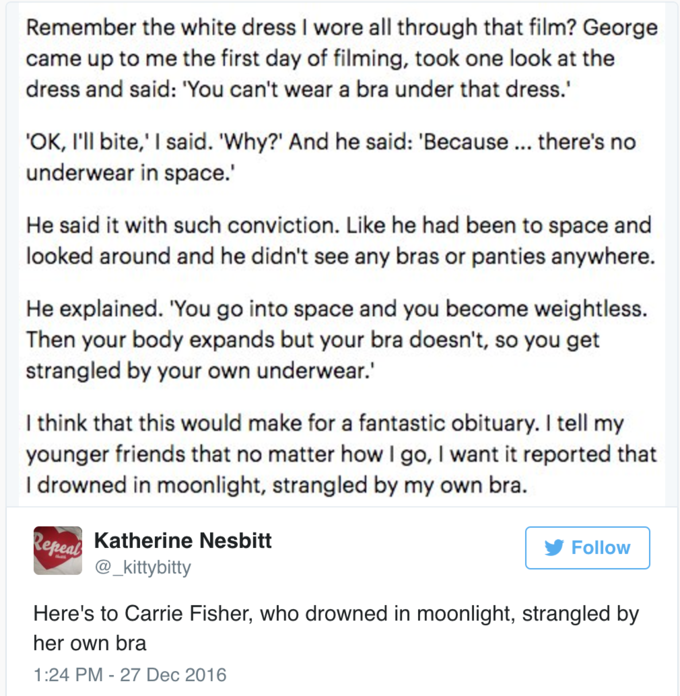Click the Twitter bird icon inside Follow button
The width and height of the screenshot is (680, 696).
[554, 548]
